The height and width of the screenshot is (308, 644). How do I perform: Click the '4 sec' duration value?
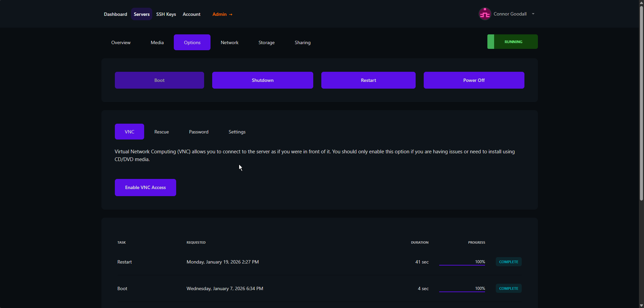(423, 288)
